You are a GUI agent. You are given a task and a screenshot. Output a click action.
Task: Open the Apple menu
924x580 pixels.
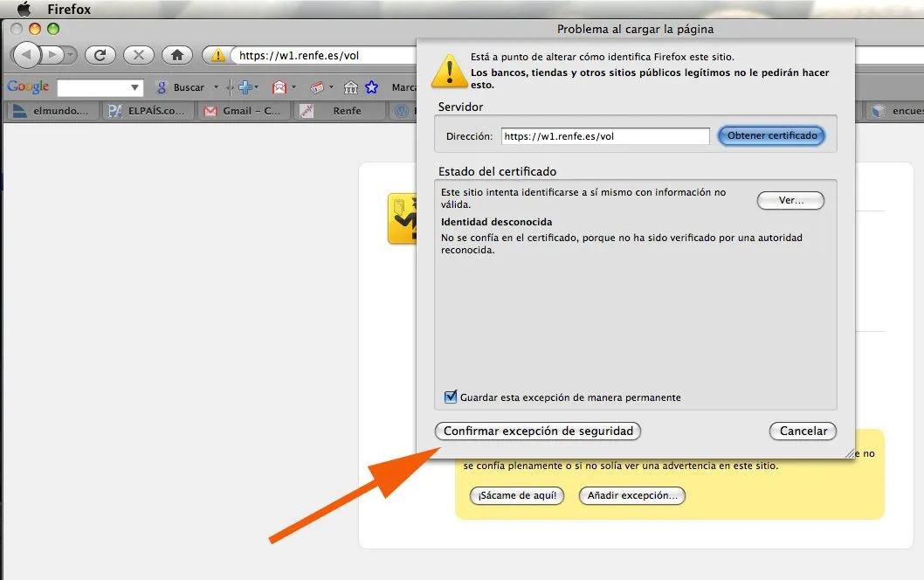[x=24, y=10]
